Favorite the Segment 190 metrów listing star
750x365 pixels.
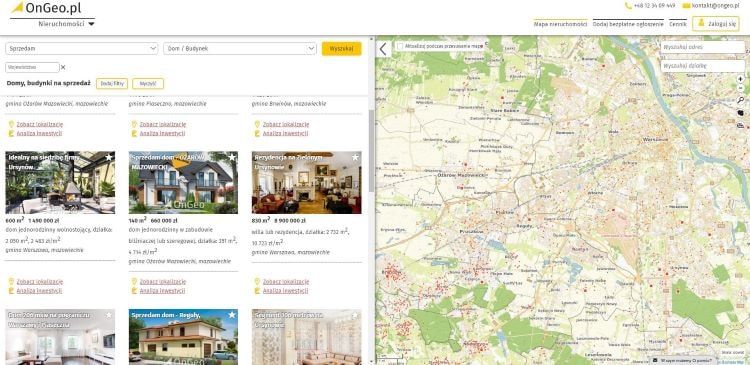point(355,315)
